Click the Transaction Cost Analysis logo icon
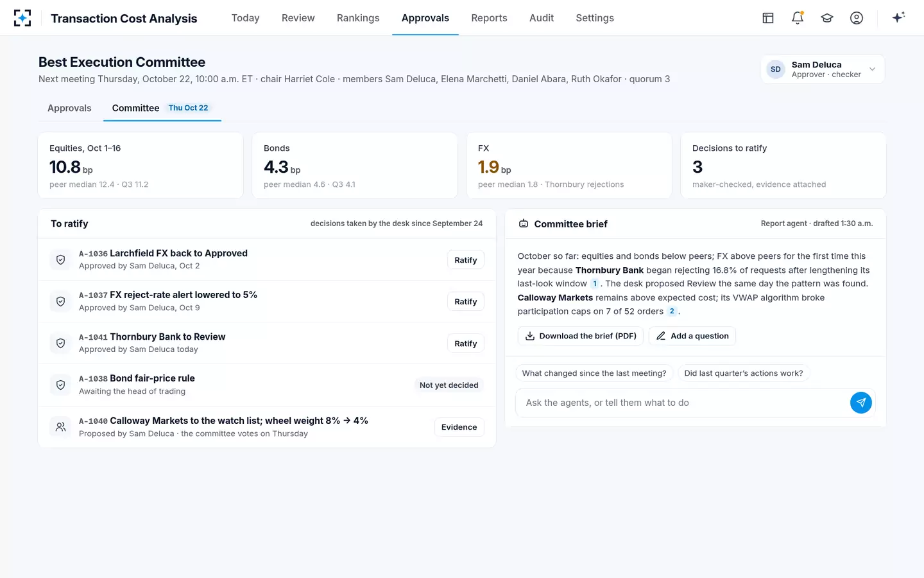The height and width of the screenshot is (578, 924). click(22, 18)
